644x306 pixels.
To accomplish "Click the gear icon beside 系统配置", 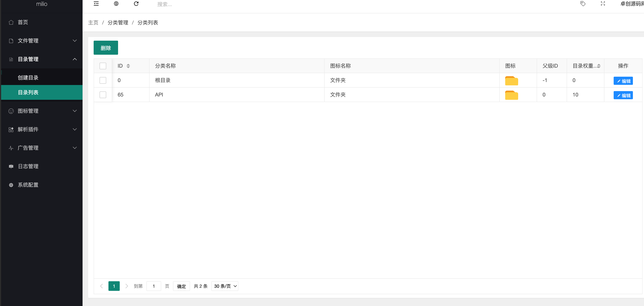I will pyautogui.click(x=11, y=185).
